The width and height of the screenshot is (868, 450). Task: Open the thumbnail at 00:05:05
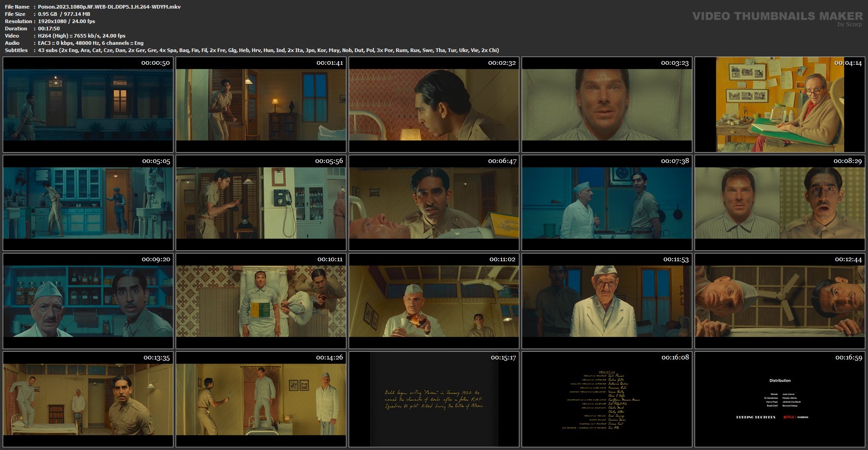point(88,203)
